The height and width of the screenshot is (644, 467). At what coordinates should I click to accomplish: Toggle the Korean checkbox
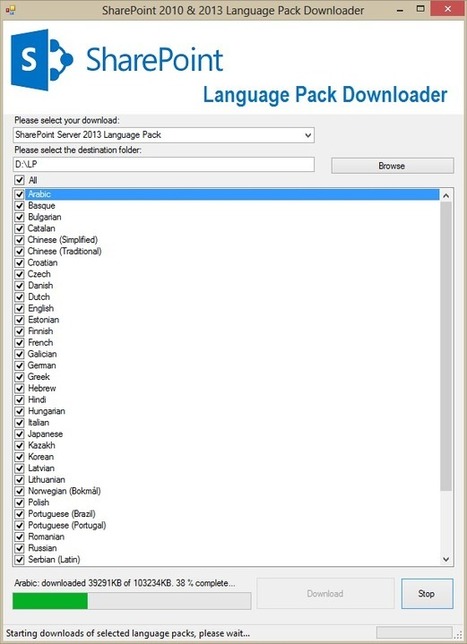pyautogui.click(x=19, y=457)
